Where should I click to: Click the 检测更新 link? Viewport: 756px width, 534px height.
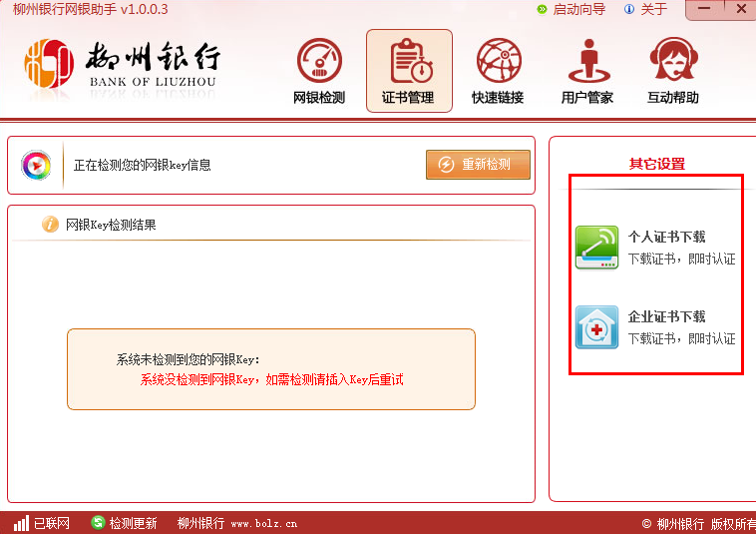click(x=133, y=523)
